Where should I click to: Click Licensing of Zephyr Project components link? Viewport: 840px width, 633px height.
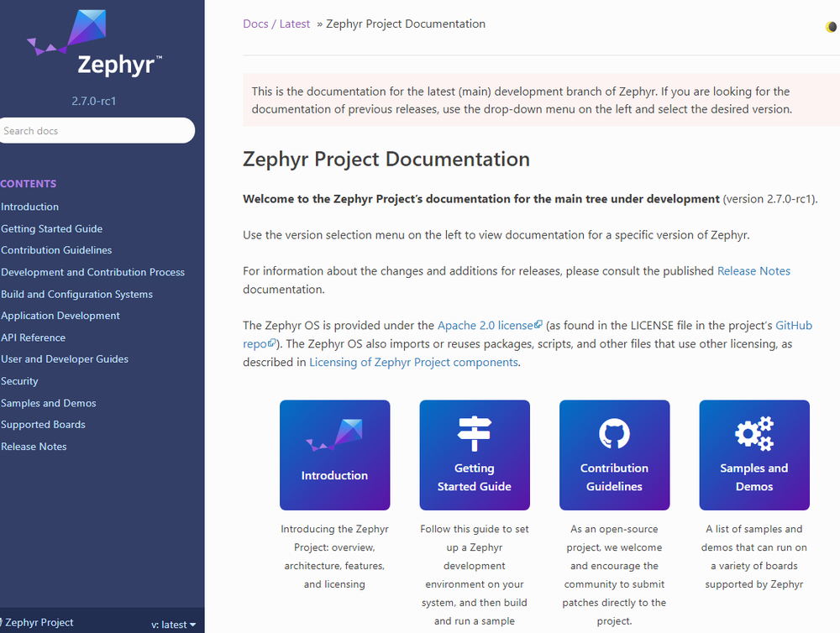412,362
